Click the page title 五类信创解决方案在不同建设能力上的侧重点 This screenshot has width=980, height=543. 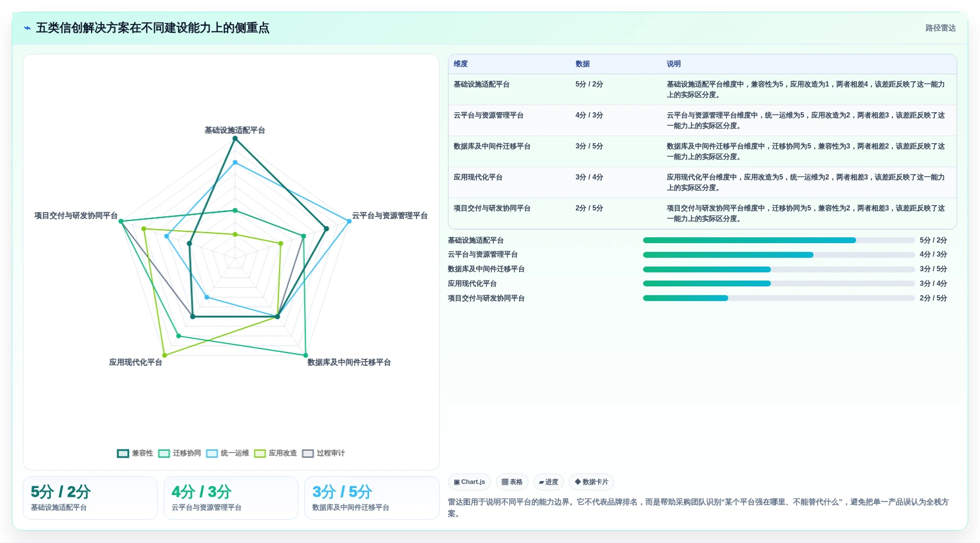coord(153,28)
